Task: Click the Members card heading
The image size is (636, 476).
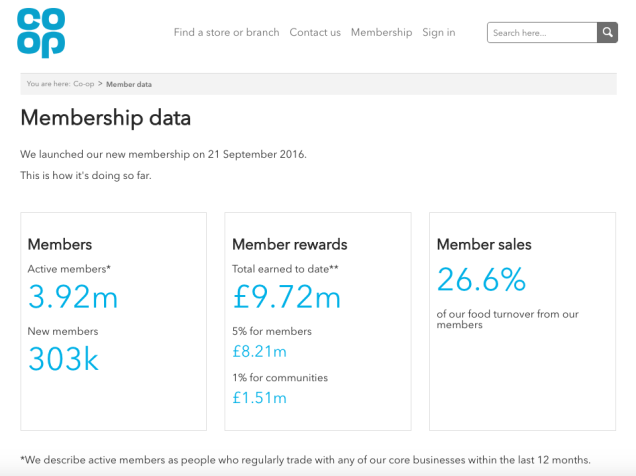Action: point(60,244)
